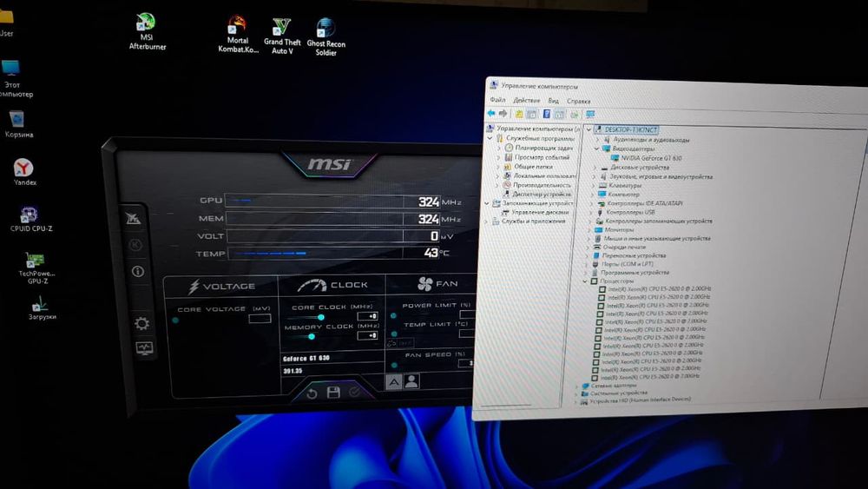
Task: Expand Мониторы device category
Action: 590,229
